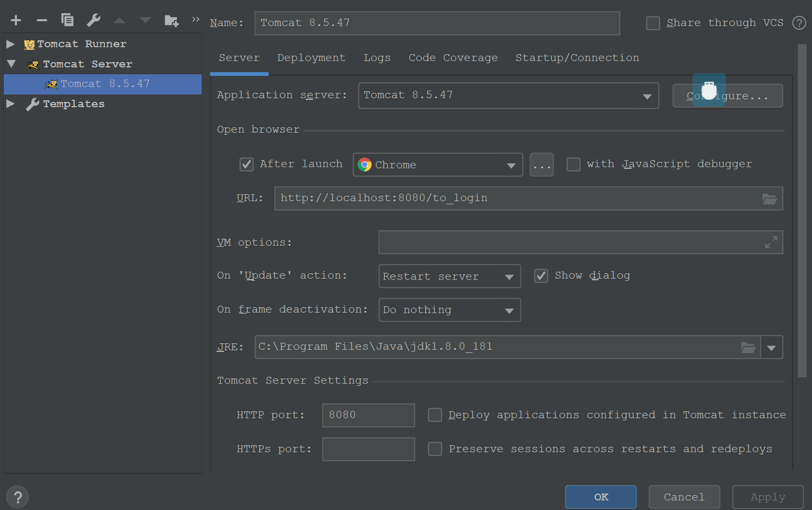The height and width of the screenshot is (510, 812).
Task: Add new configuration with plus icon
Action: pyautogui.click(x=16, y=20)
